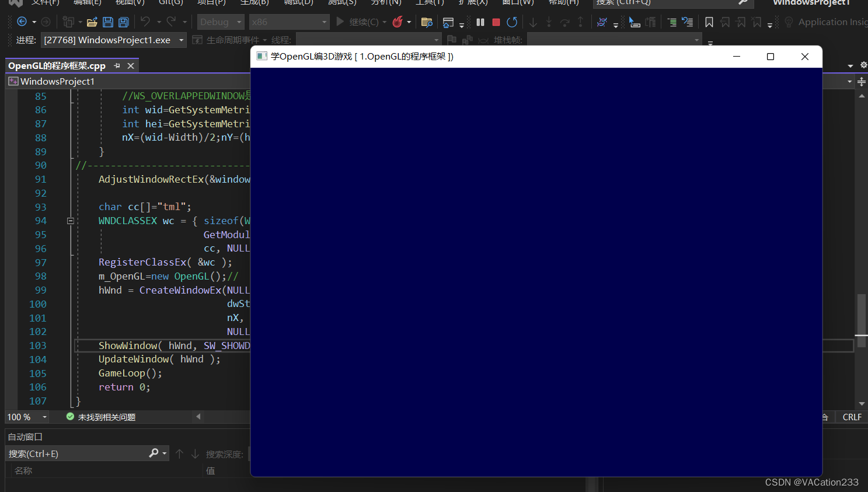This screenshot has height=492, width=868.
Task: Click the step out arrow icon
Action: pos(580,22)
